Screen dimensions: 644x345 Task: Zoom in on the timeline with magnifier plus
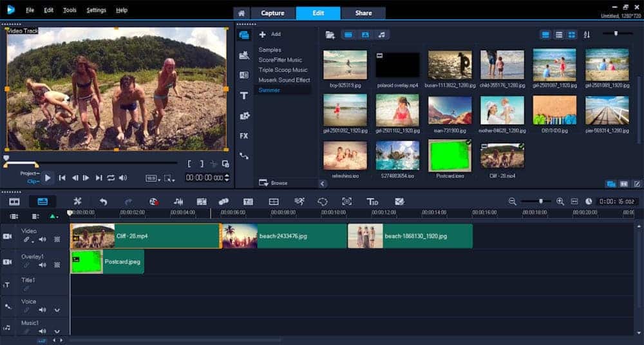pos(560,202)
